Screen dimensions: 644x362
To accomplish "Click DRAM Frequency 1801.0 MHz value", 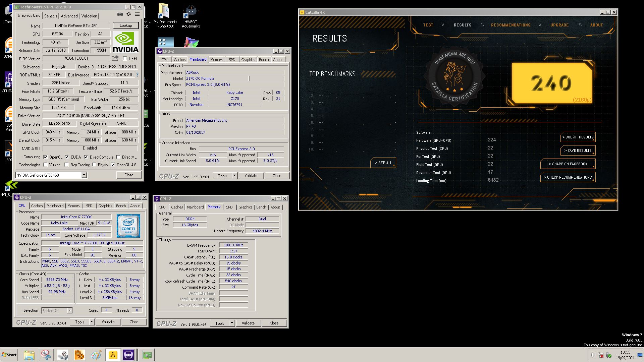I will tap(233, 245).
